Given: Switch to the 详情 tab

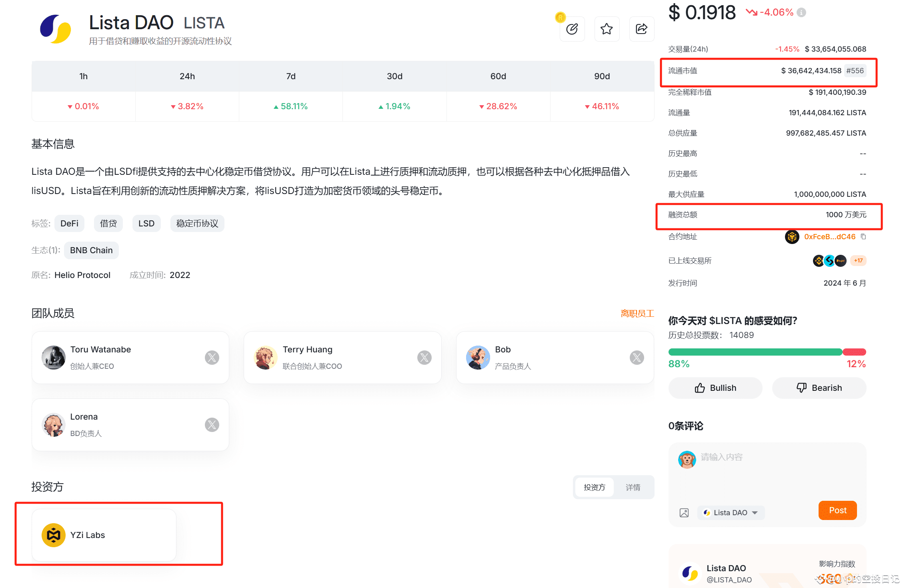Looking at the screenshot, I should [633, 487].
